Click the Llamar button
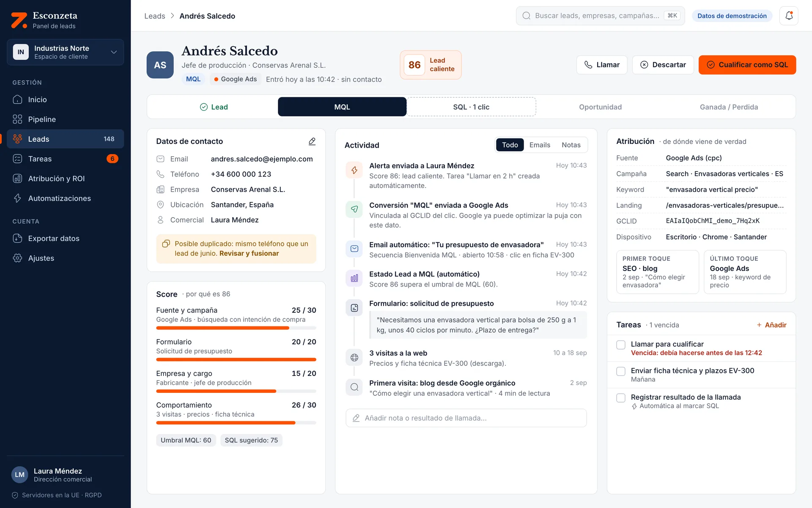The width and height of the screenshot is (812, 508). coord(601,65)
